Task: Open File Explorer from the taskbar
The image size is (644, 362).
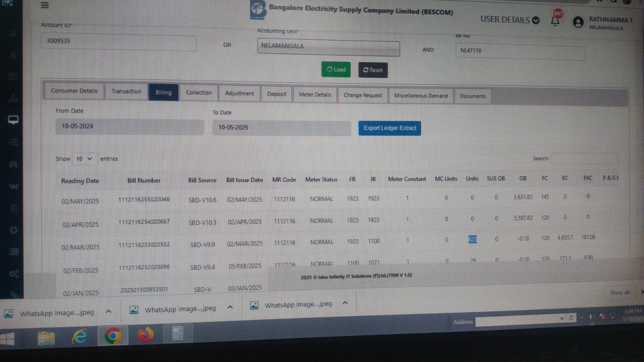Action: click(46, 338)
